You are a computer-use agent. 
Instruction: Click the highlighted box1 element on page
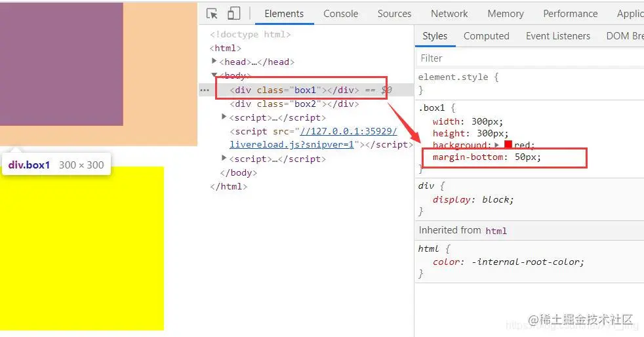(62, 64)
